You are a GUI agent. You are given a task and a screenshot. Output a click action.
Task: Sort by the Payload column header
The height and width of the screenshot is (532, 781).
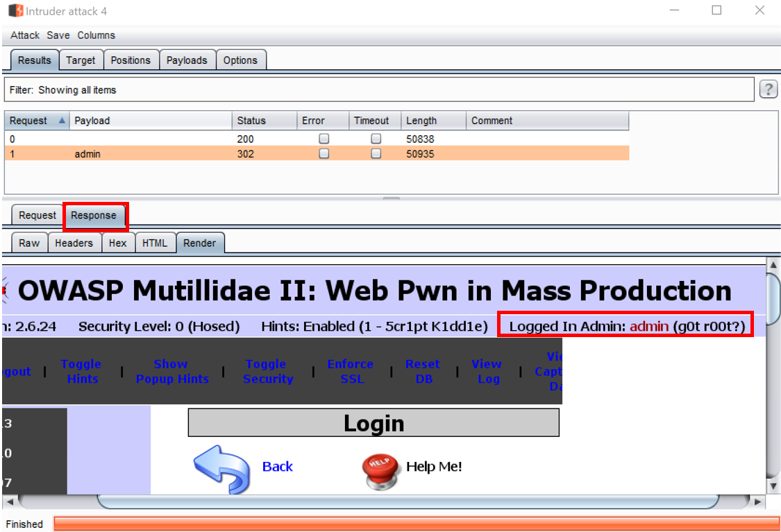point(151,121)
